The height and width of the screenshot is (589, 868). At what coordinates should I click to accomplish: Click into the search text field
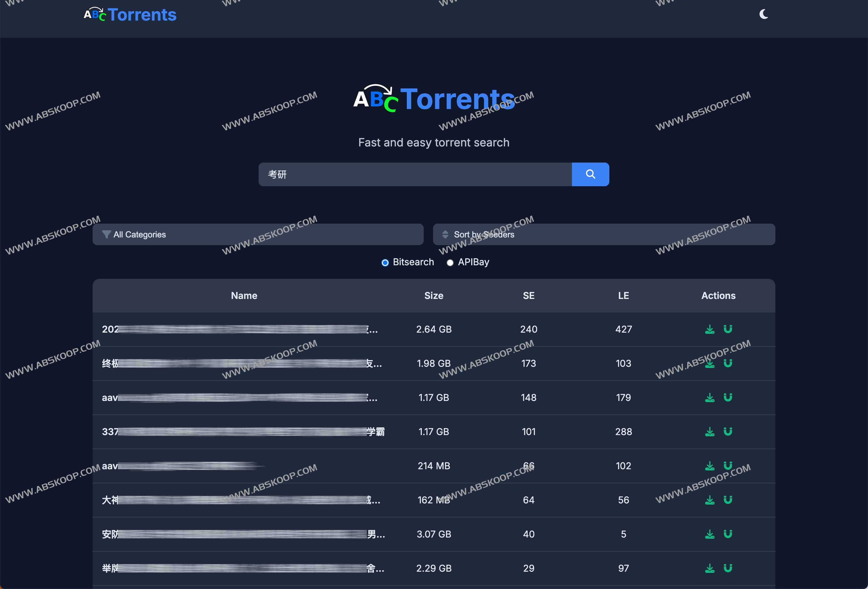tap(415, 174)
